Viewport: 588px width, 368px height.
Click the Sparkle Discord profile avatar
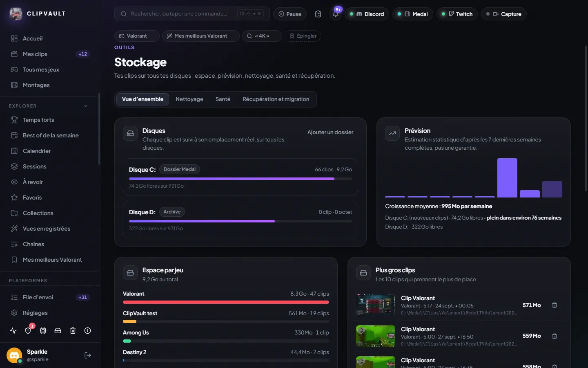(15, 355)
